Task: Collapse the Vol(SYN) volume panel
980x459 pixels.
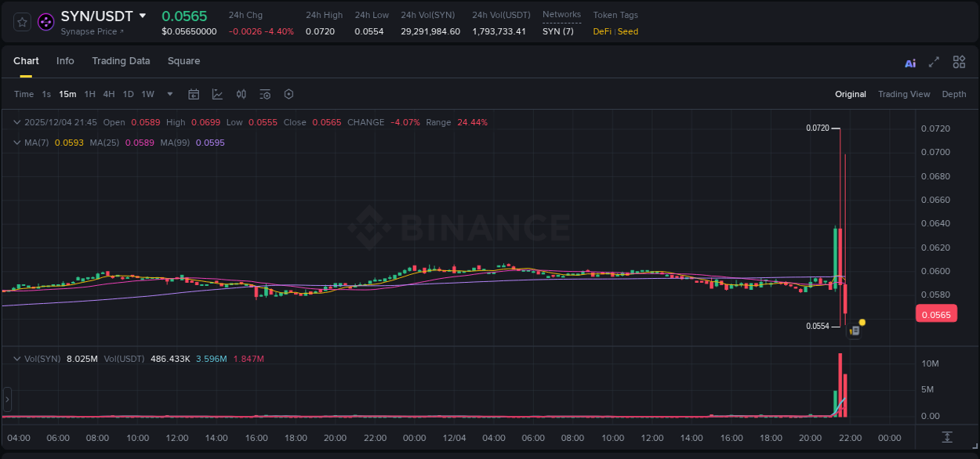Action: (x=17, y=358)
